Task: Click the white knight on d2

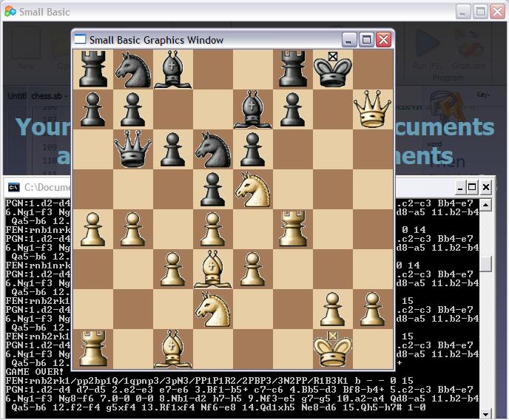Action: (213, 309)
